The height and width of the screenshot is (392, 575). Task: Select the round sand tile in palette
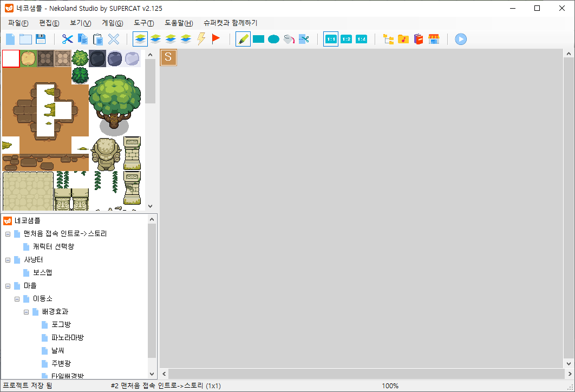click(28, 58)
